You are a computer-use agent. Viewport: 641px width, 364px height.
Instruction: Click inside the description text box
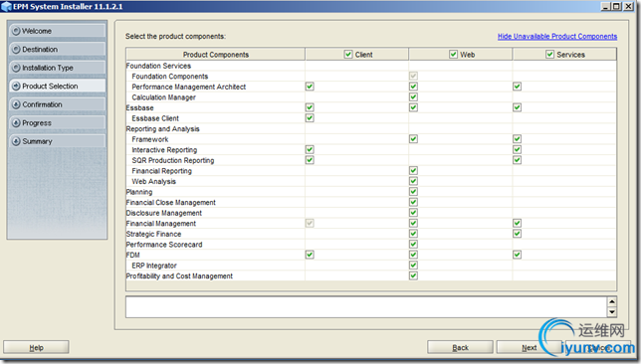[366, 307]
